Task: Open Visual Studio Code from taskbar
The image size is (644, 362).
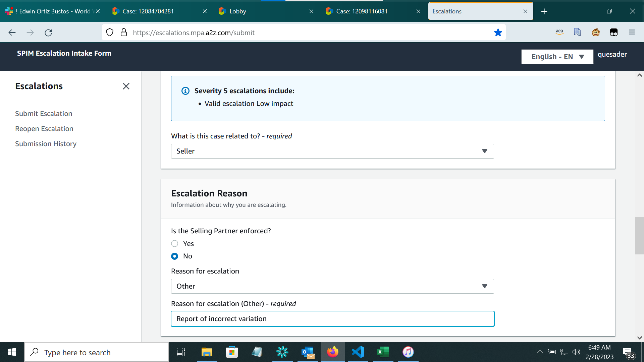Action: pos(358,352)
